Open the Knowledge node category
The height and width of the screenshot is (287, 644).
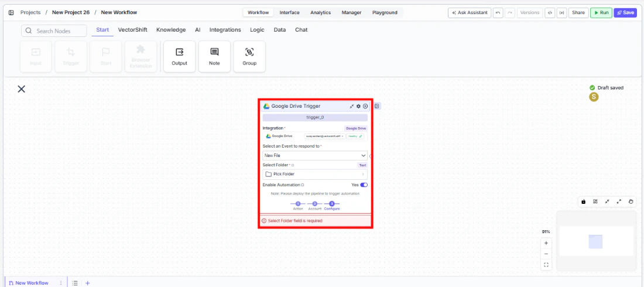tap(171, 30)
